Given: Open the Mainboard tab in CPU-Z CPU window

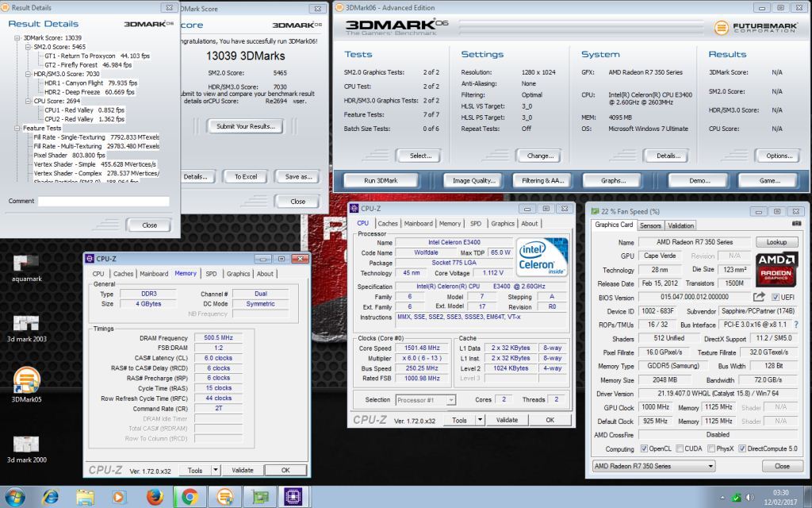Looking at the screenshot, I should pos(418,223).
